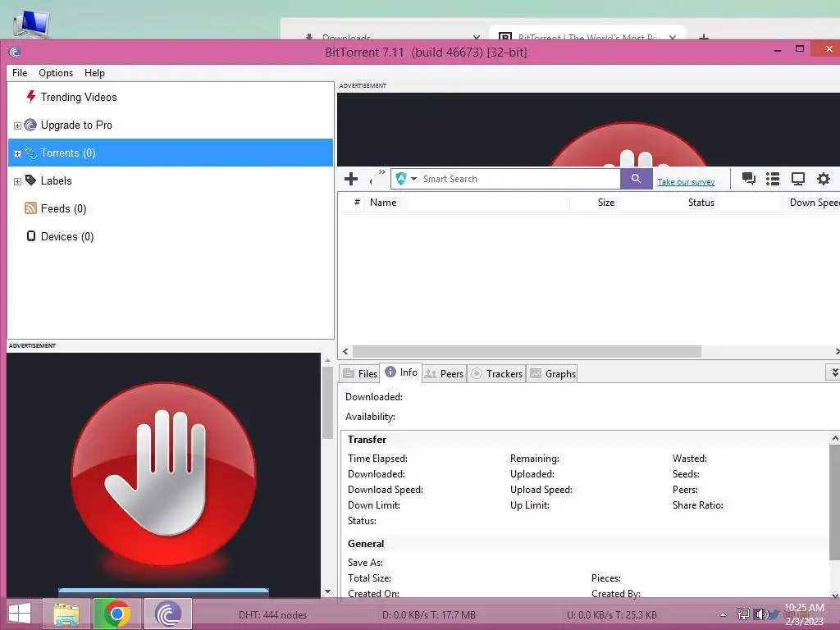Click the sidebar ad scroll up arrow
Screen dimensions: 840x630
point(327,361)
